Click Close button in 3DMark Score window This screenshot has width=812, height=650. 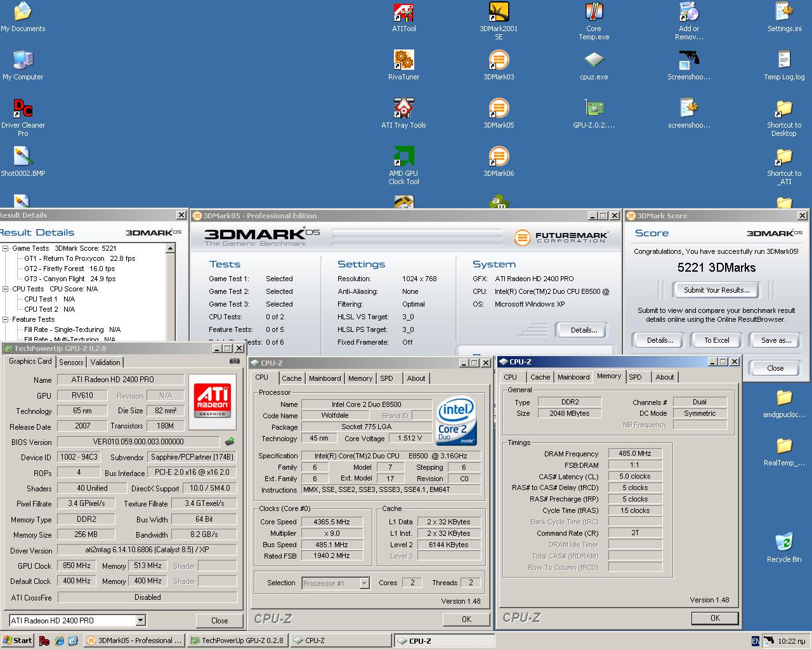pyautogui.click(x=775, y=368)
